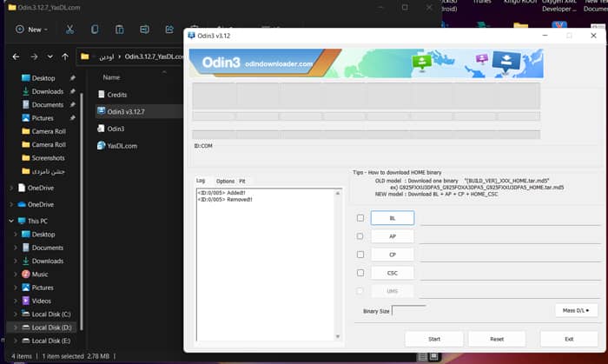608x364 pixels.
Task: Click the AP file path field
Action: [x=511, y=237]
